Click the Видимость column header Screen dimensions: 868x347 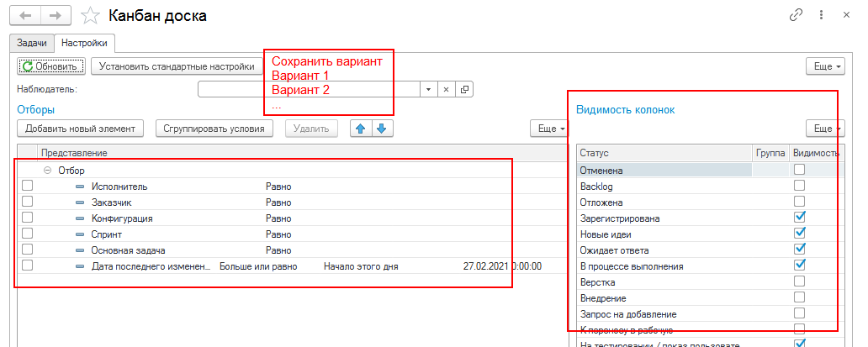(817, 153)
